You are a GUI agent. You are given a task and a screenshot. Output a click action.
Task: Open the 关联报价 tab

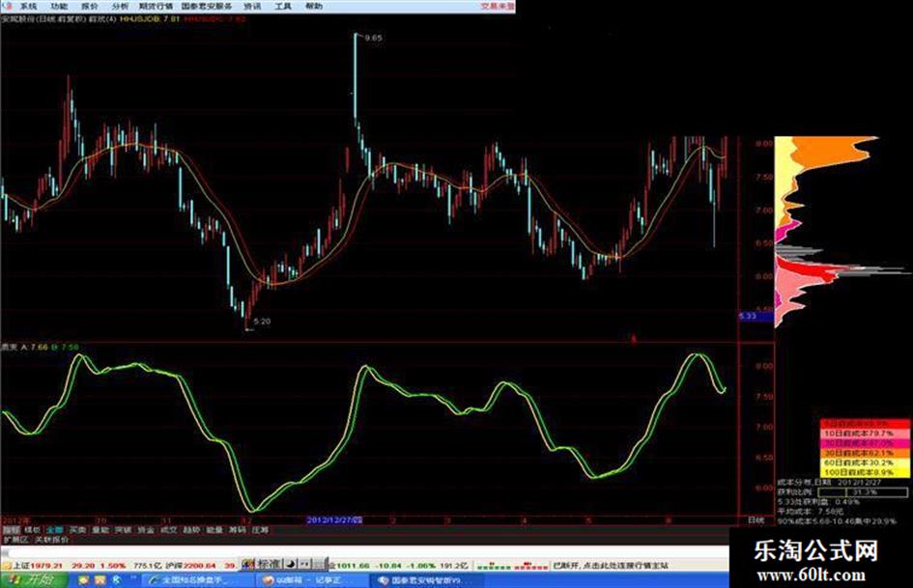(x=52, y=540)
